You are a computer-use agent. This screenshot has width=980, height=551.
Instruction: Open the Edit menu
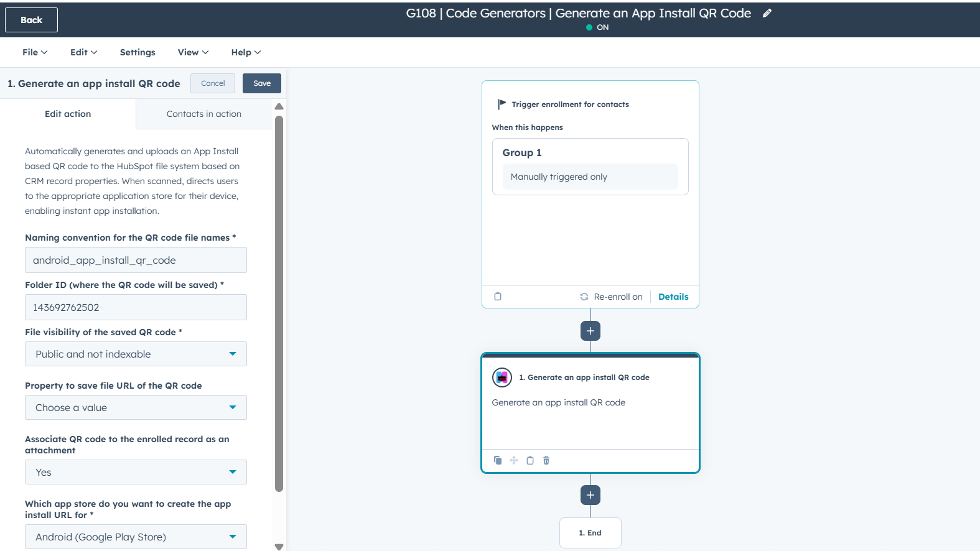pos(83,52)
